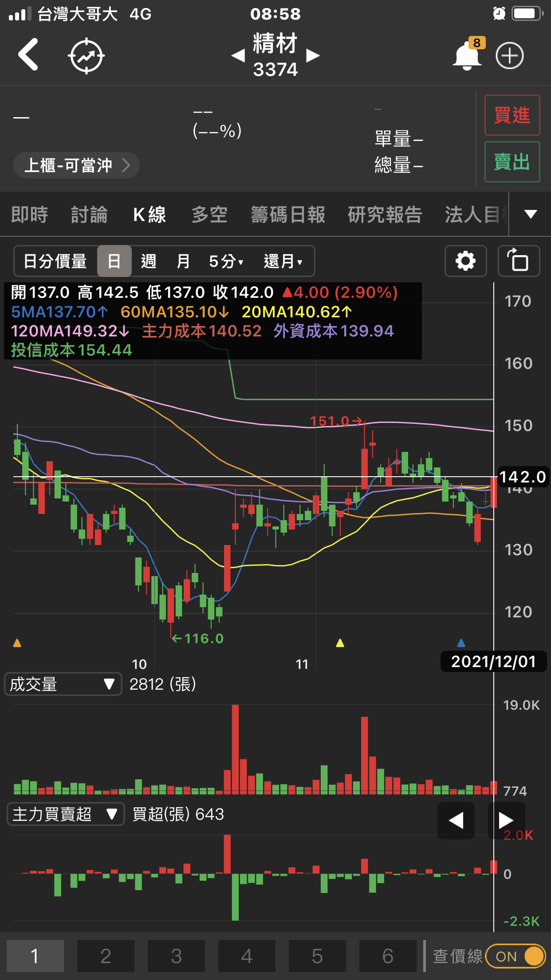The image size is (551, 980).
Task: Go to next stock with right triangle
Action: [x=313, y=56]
